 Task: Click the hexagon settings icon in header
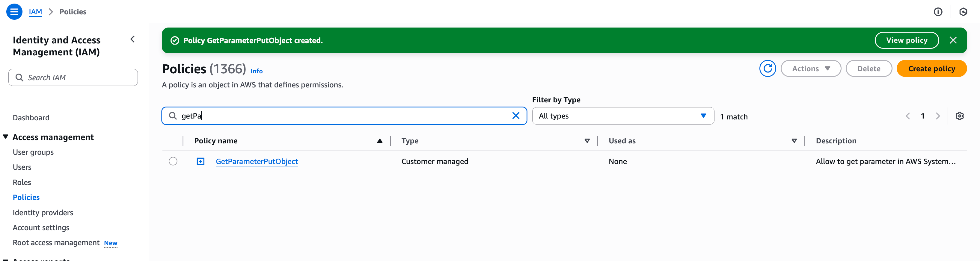coord(963,12)
